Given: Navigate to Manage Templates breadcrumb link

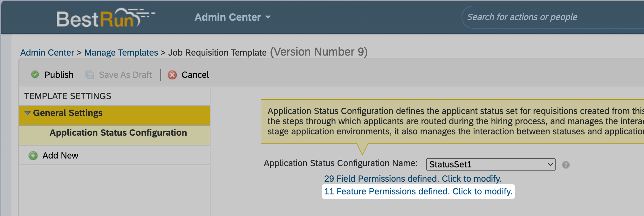Looking at the screenshot, I should 121,53.
